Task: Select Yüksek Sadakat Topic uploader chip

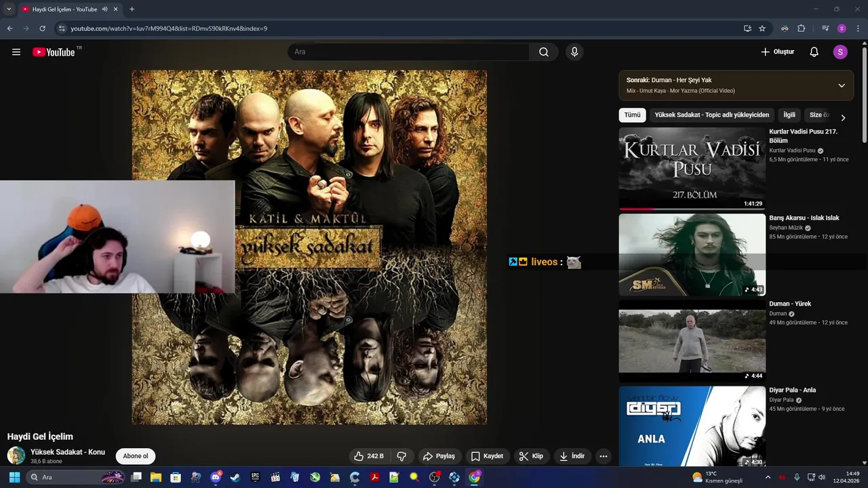Action: [712, 115]
